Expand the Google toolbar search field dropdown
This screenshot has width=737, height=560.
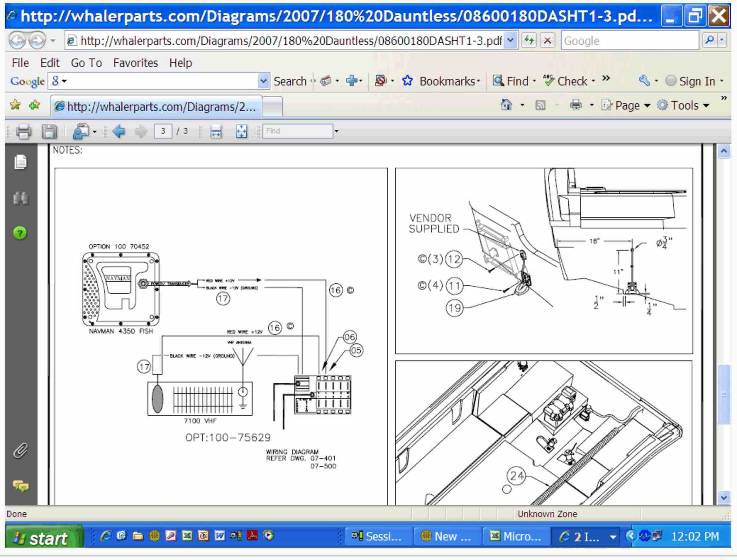(x=263, y=81)
